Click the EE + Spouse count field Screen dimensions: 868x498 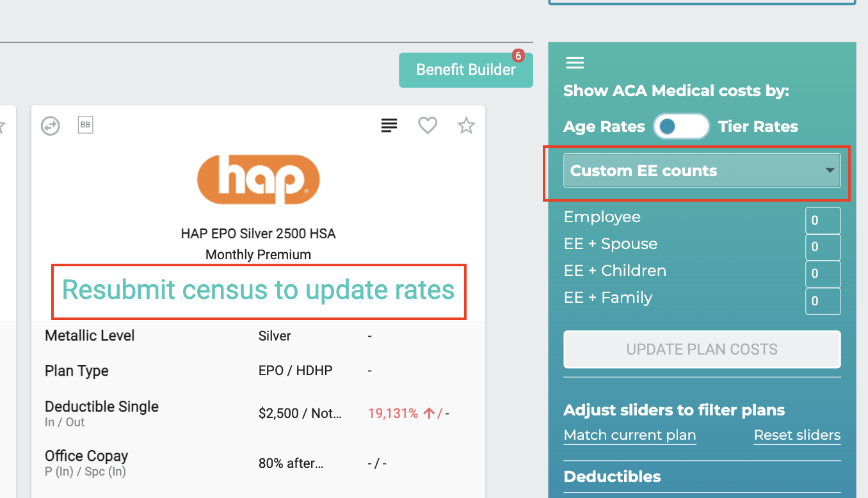[x=823, y=247]
